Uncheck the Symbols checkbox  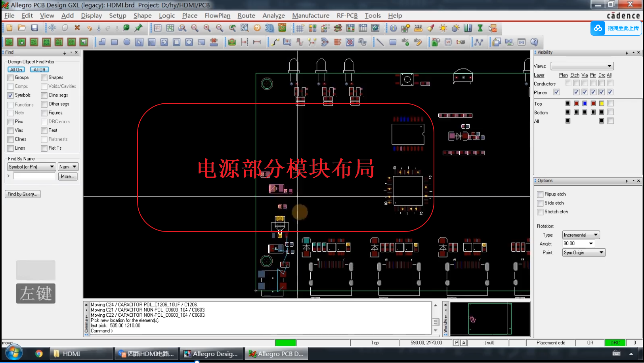pyautogui.click(x=11, y=95)
